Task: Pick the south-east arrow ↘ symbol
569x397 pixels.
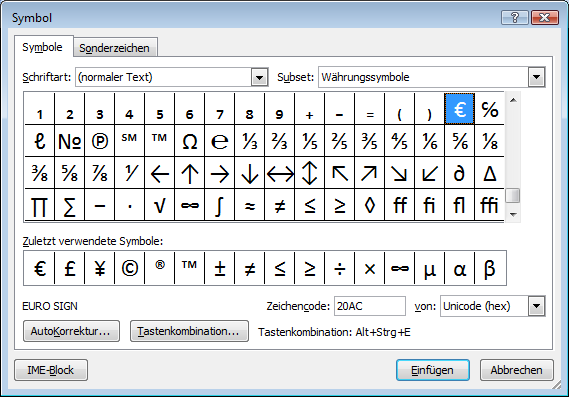Action: [x=400, y=173]
